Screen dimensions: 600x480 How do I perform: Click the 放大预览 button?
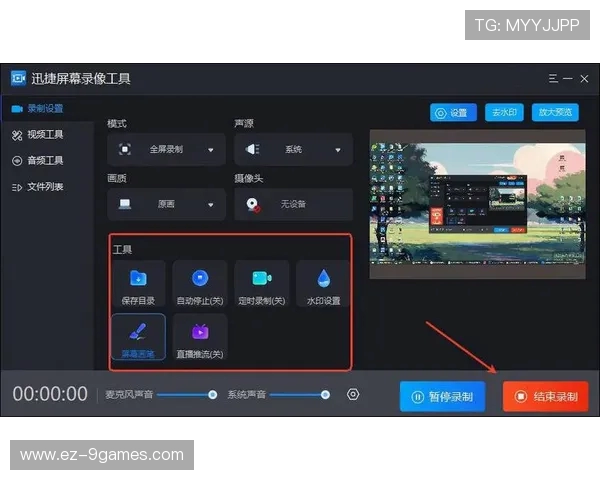pyautogui.click(x=555, y=113)
